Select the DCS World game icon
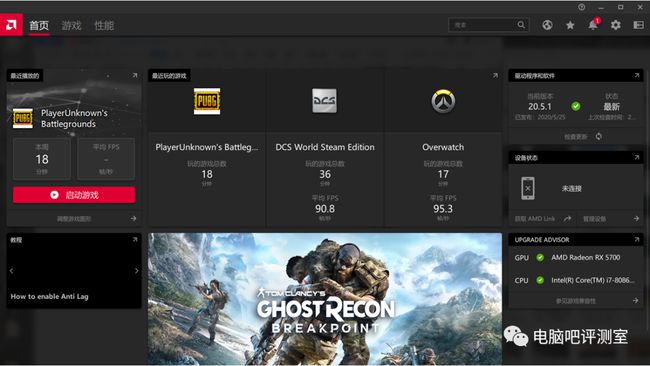 coord(325,101)
